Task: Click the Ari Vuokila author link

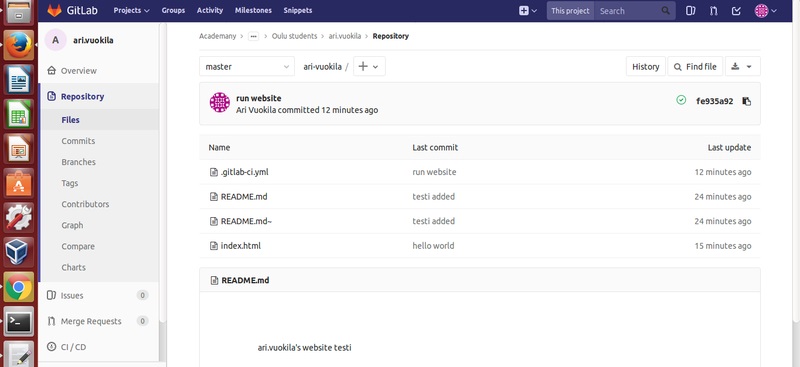Action: tap(256, 110)
